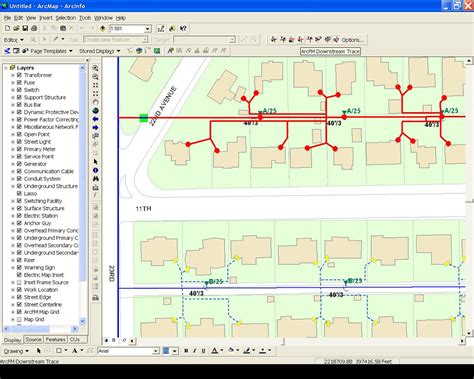This screenshot has width=474, height=379.
Task: Toggle the Generator layer visibility
Action: pyautogui.click(x=19, y=164)
